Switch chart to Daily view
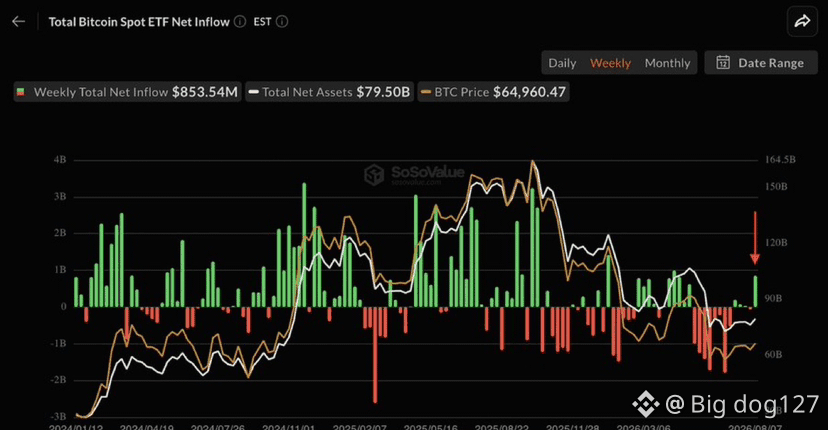The width and height of the screenshot is (828, 430). point(562,63)
